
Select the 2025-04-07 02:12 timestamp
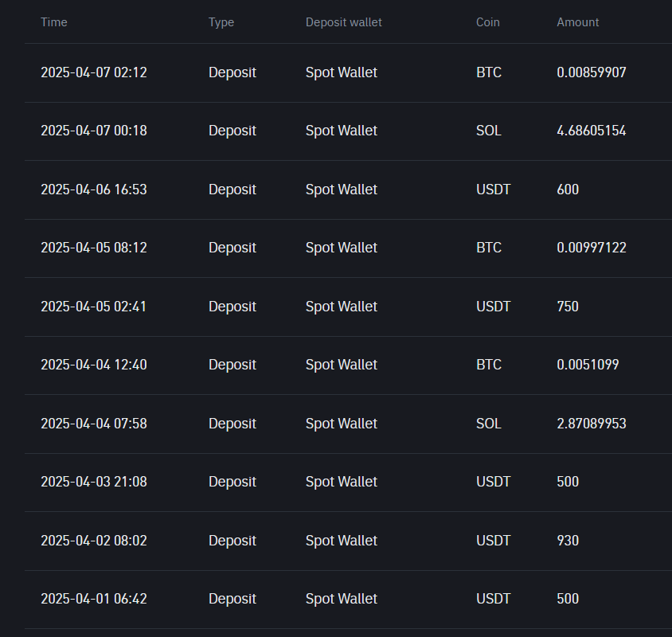(x=94, y=72)
